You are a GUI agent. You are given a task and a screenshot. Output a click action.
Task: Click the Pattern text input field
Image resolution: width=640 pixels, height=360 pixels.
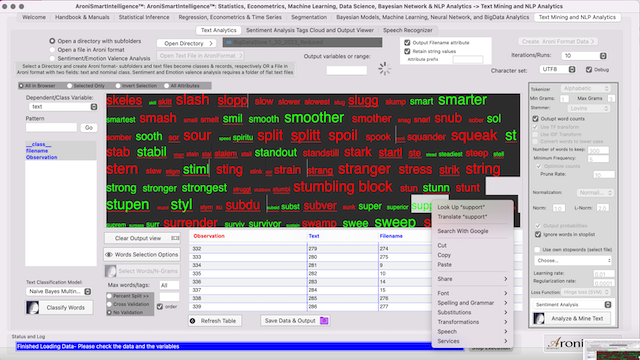pyautogui.click(x=51, y=127)
